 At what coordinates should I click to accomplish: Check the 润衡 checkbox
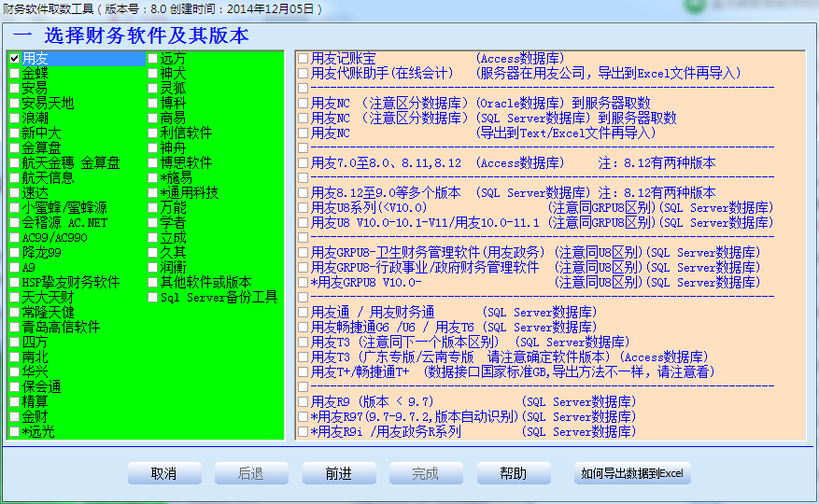coord(152,268)
